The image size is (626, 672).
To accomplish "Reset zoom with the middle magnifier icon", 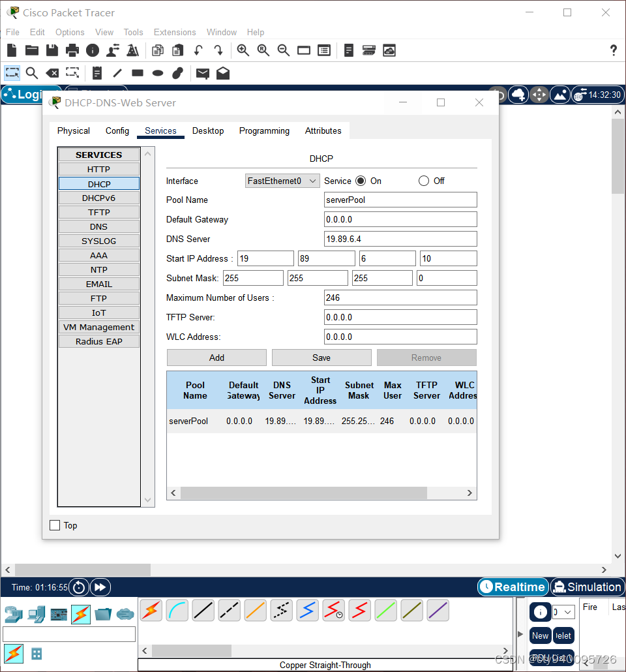I will pyautogui.click(x=263, y=51).
